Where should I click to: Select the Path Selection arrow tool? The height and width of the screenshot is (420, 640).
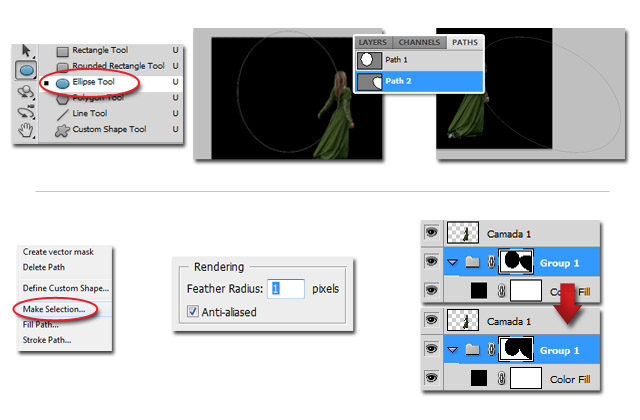[26, 51]
